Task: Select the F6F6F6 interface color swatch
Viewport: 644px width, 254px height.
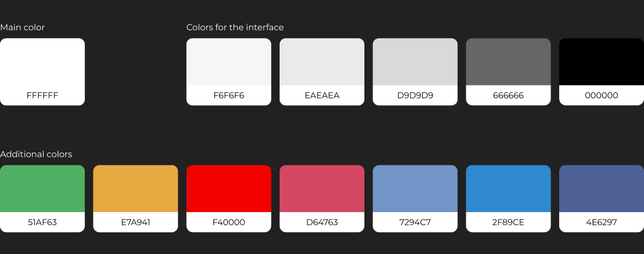Action: click(x=229, y=62)
